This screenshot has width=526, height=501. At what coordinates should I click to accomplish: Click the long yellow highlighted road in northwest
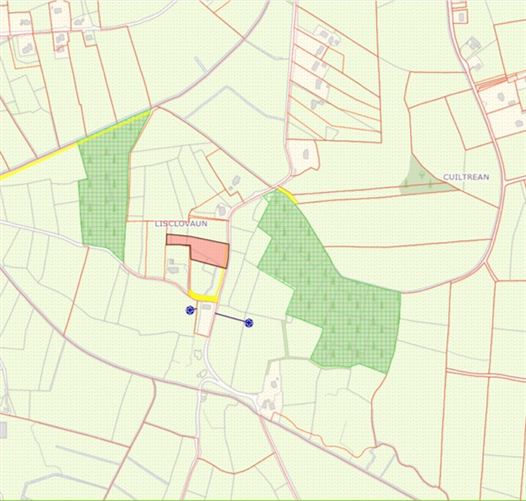75,145
